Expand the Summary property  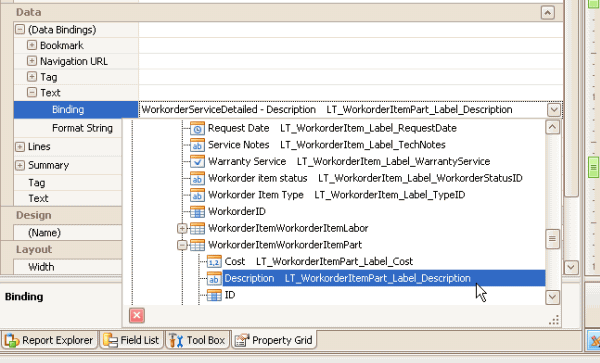[x=20, y=165]
